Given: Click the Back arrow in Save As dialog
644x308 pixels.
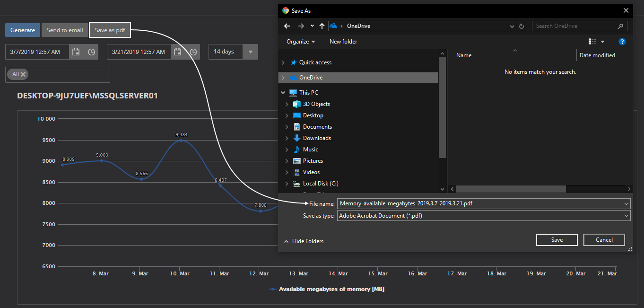Looking at the screenshot, I should (287, 26).
